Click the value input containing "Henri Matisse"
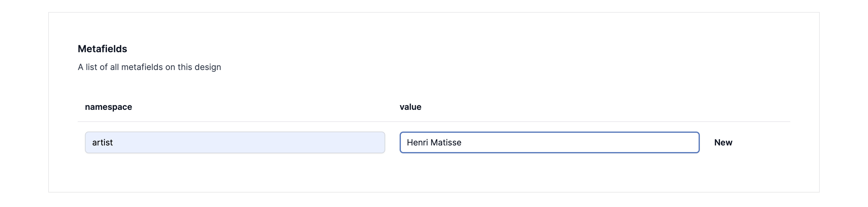The width and height of the screenshot is (868, 207). 549,143
